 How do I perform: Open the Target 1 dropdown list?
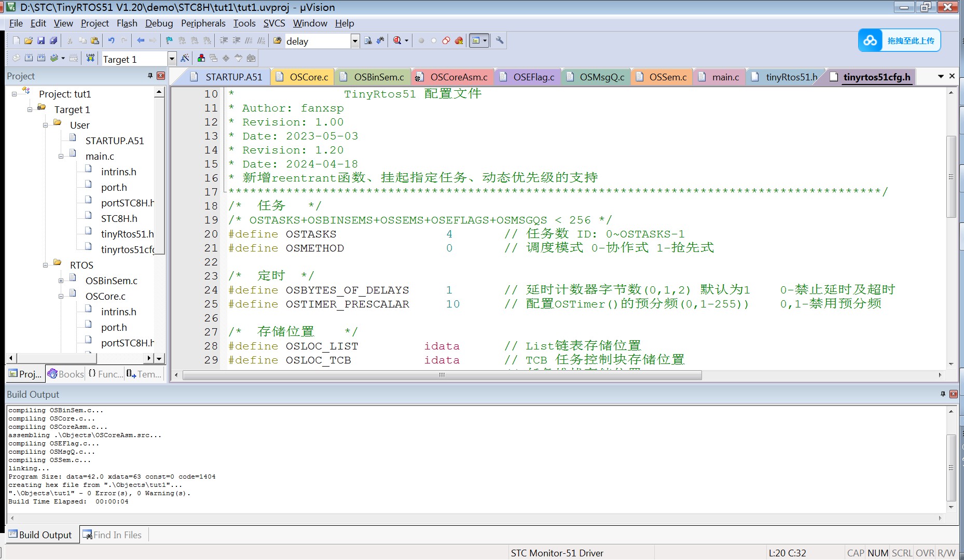[172, 59]
